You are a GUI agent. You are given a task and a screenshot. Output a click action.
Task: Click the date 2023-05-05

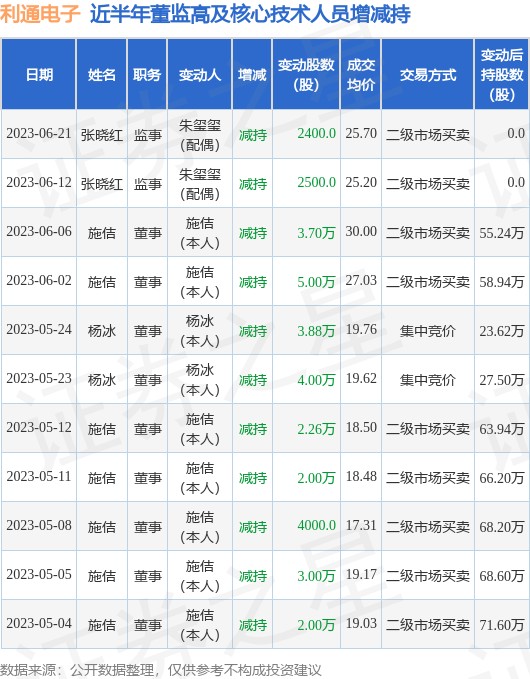(39, 574)
